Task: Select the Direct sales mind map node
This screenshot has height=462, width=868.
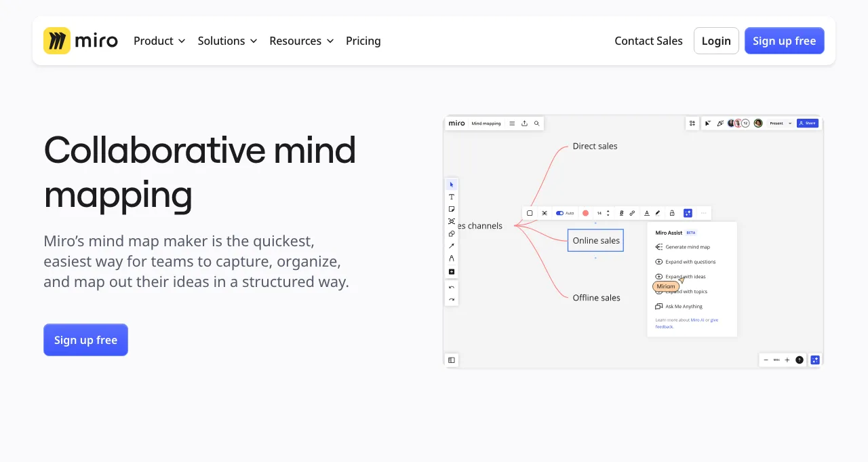Action: 595,146
